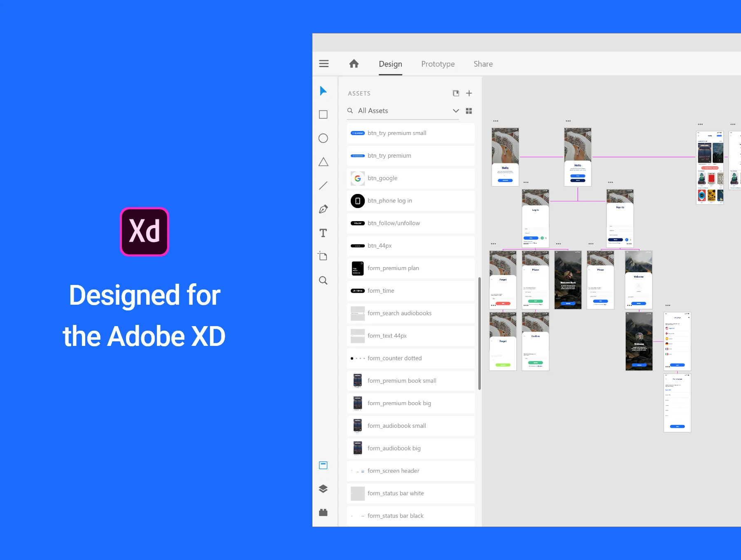Open the Plugins panel icon
Image resolution: width=741 pixels, height=560 pixels.
pyautogui.click(x=323, y=512)
